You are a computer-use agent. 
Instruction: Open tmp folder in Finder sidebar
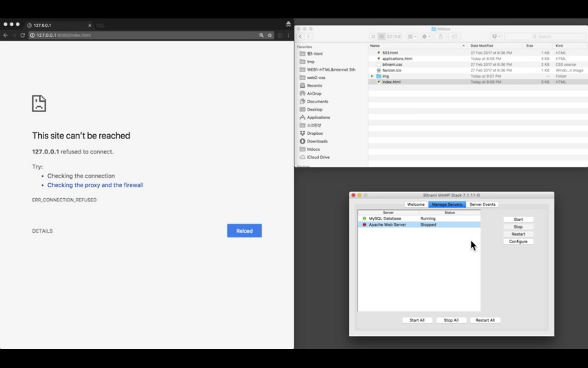click(x=311, y=62)
